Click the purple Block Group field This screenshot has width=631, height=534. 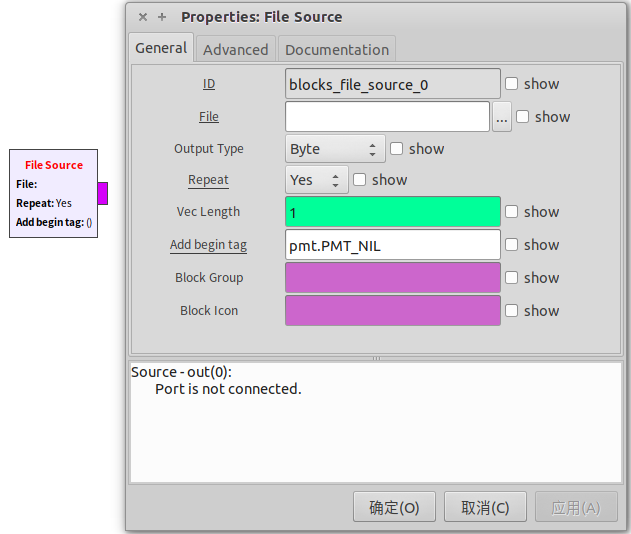(392, 278)
